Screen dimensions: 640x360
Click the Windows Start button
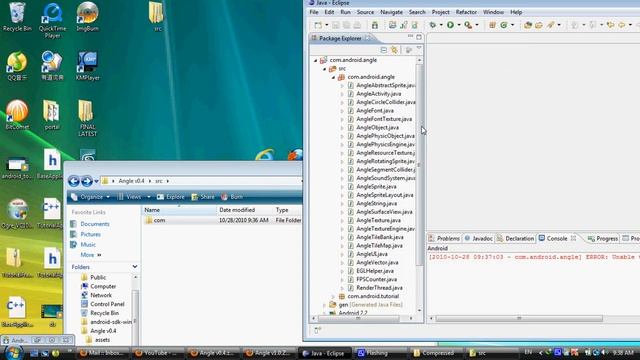click(13, 353)
